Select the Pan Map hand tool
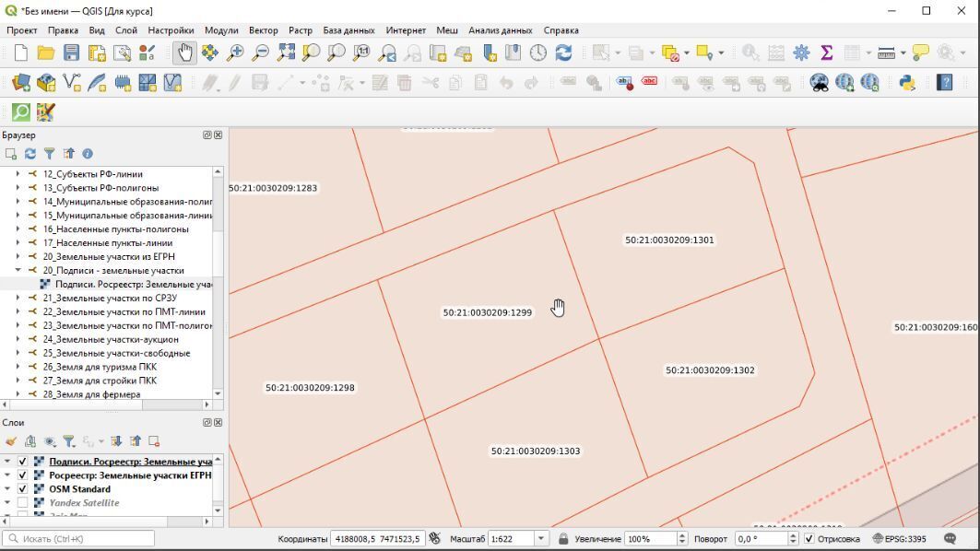Image resolution: width=980 pixels, height=551 pixels. tap(184, 53)
